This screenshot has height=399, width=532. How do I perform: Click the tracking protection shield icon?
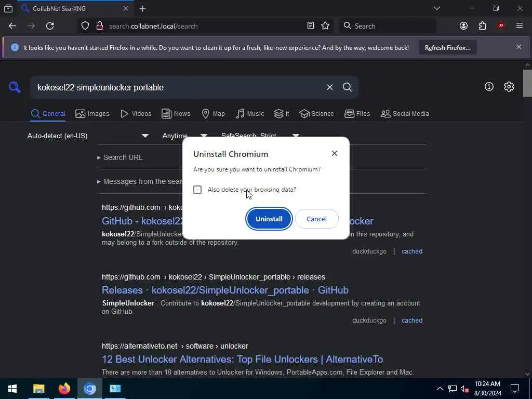(x=85, y=26)
